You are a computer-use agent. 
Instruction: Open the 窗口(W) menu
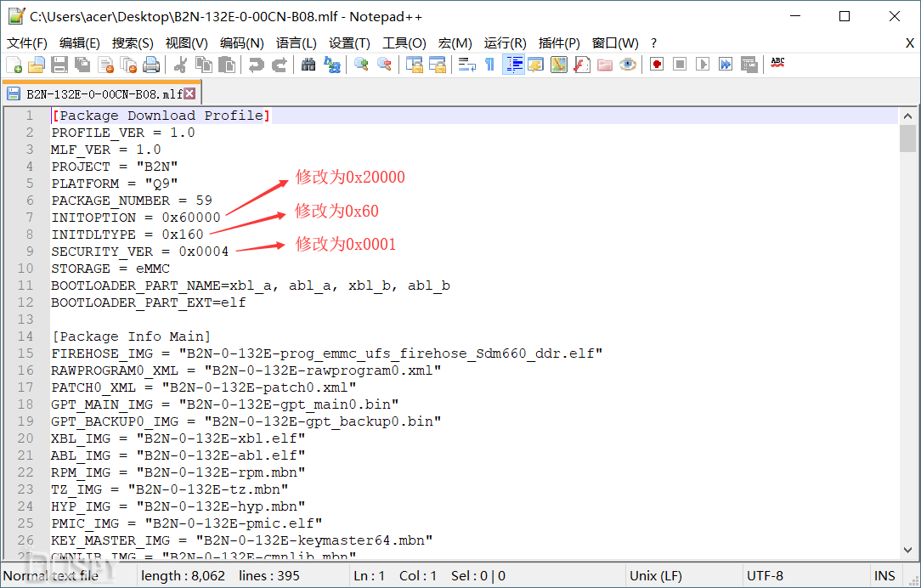coord(615,43)
